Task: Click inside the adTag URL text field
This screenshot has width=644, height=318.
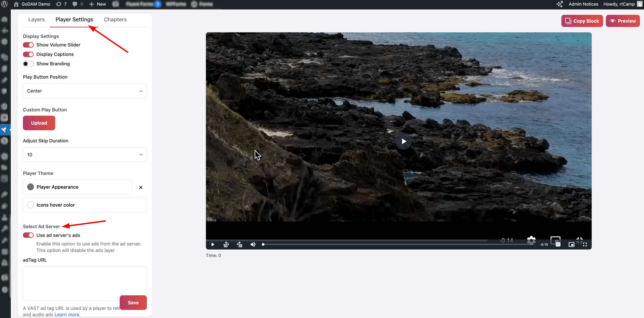Action: click(x=85, y=284)
